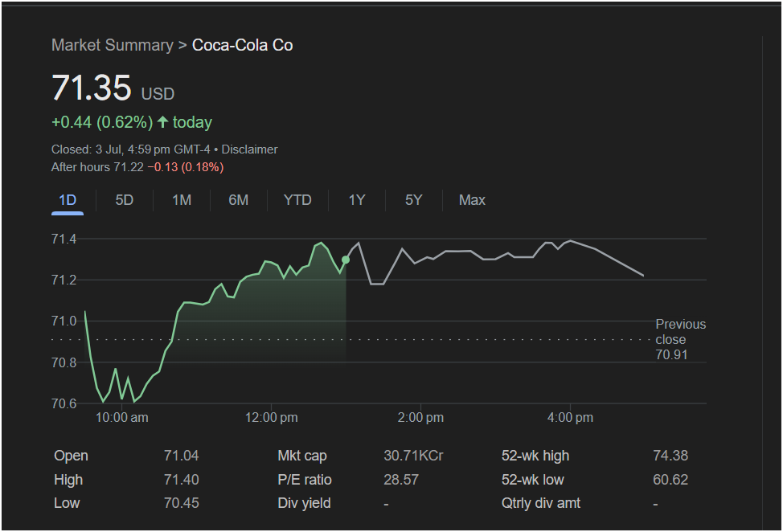Click the 4:00 pm axis label
Screen dimensions: 783x532
(x=570, y=418)
